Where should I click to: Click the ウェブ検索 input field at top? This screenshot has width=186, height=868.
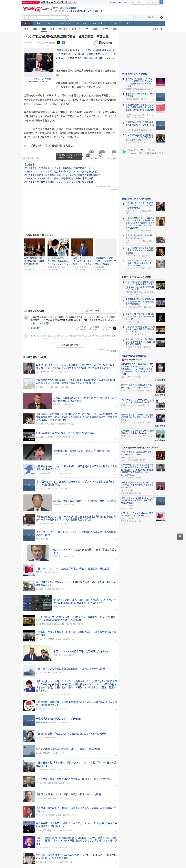click(139, 2)
